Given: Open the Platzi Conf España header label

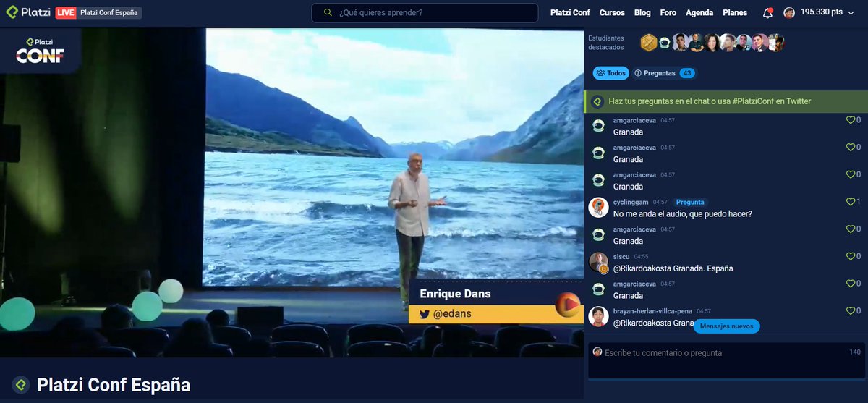Looking at the screenshot, I should [x=109, y=13].
